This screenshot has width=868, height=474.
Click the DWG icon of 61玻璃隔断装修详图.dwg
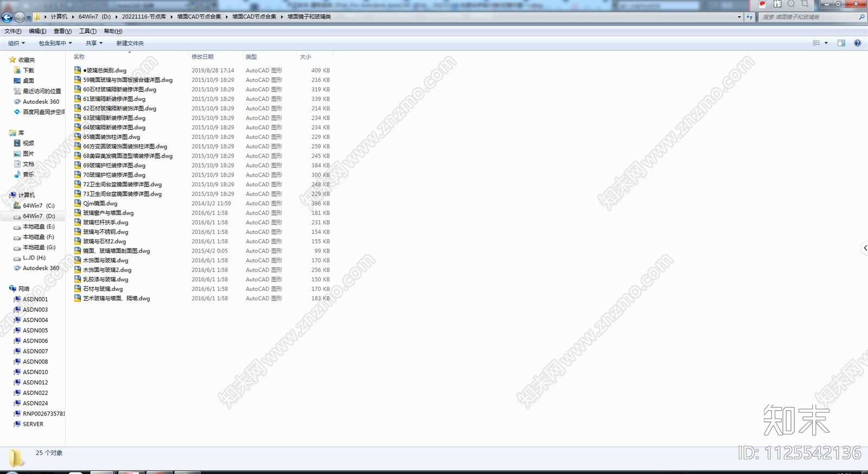click(78, 99)
